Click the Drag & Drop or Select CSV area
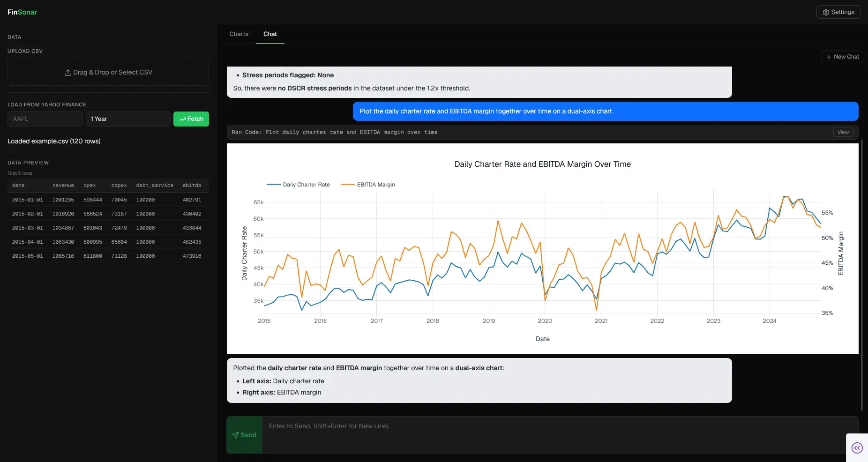The width and height of the screenshot is (868, 462). click(108, 72)
